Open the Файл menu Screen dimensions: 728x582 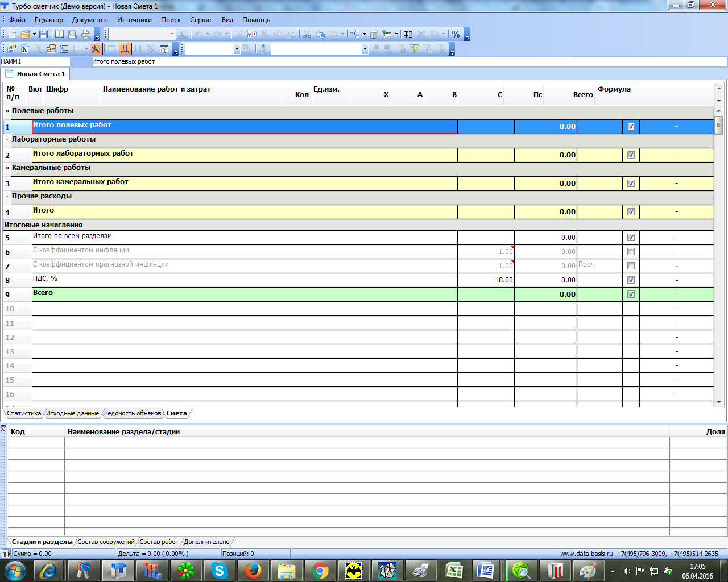click(17, 20)
